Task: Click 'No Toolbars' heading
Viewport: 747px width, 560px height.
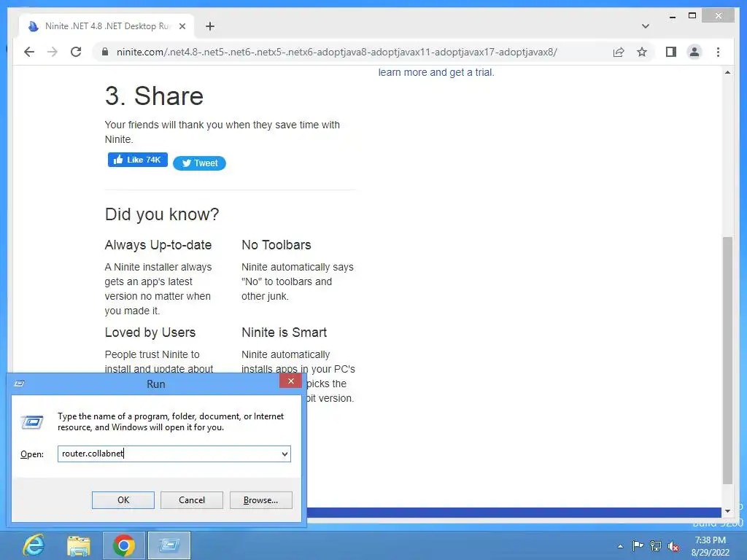Action: (x=276, y=245)
